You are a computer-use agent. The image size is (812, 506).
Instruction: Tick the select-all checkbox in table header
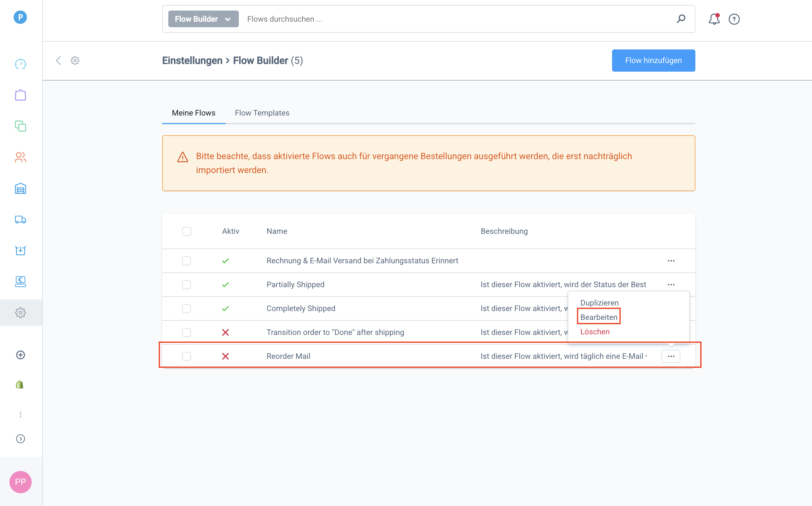(186, 231)
